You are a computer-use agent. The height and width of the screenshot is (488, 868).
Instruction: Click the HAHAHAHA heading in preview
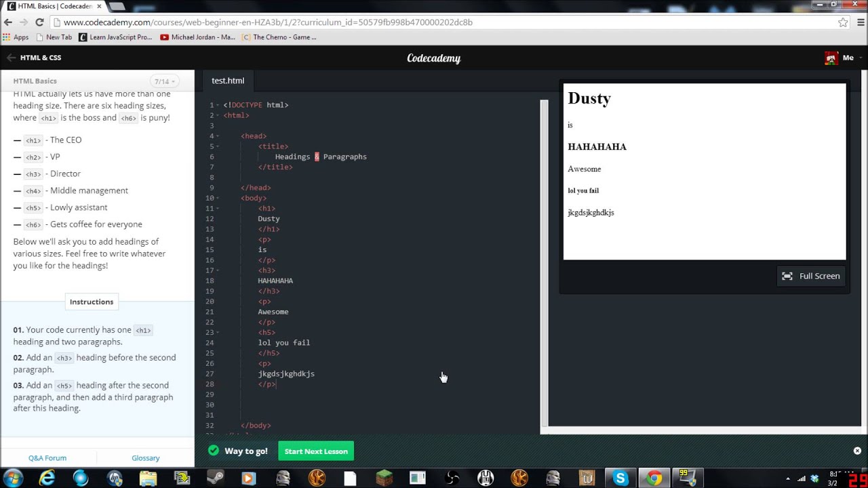point(597,147)
